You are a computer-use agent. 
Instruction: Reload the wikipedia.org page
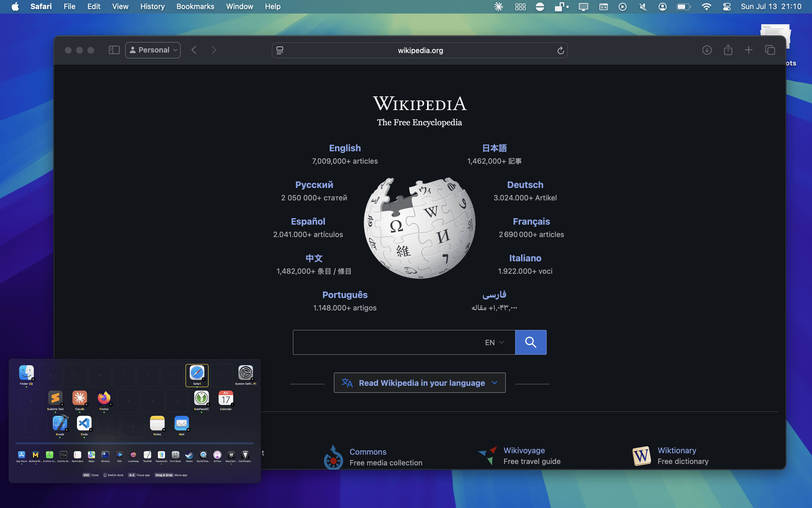(x=560, y=51)
